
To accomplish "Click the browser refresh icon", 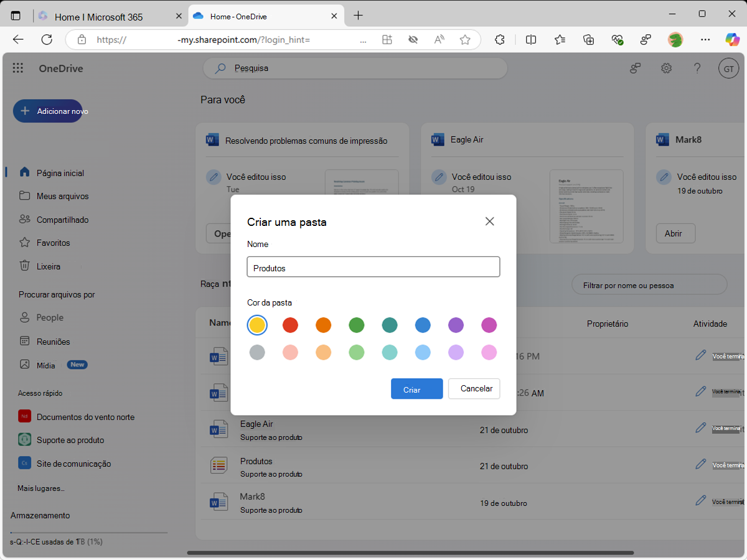I will pyautogui.click(x=47, y=39).
